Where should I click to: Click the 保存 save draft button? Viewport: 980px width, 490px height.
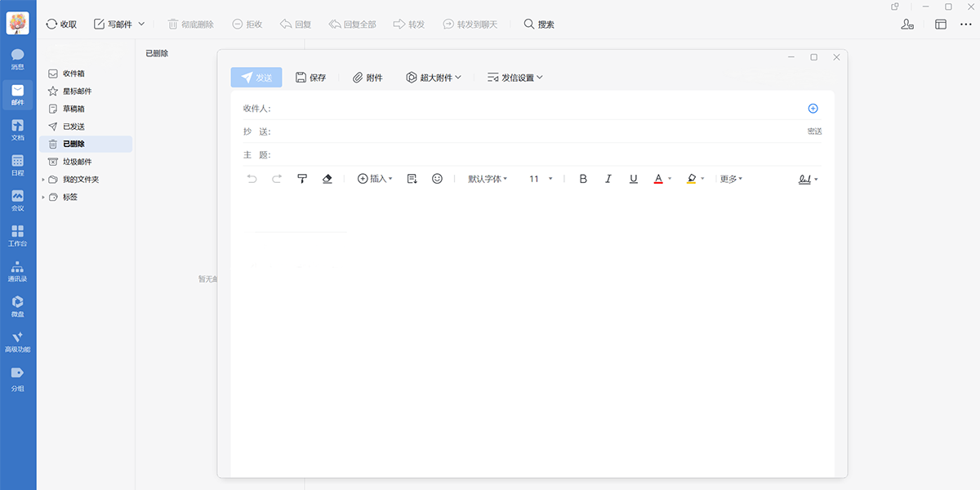tap(310, 78)
